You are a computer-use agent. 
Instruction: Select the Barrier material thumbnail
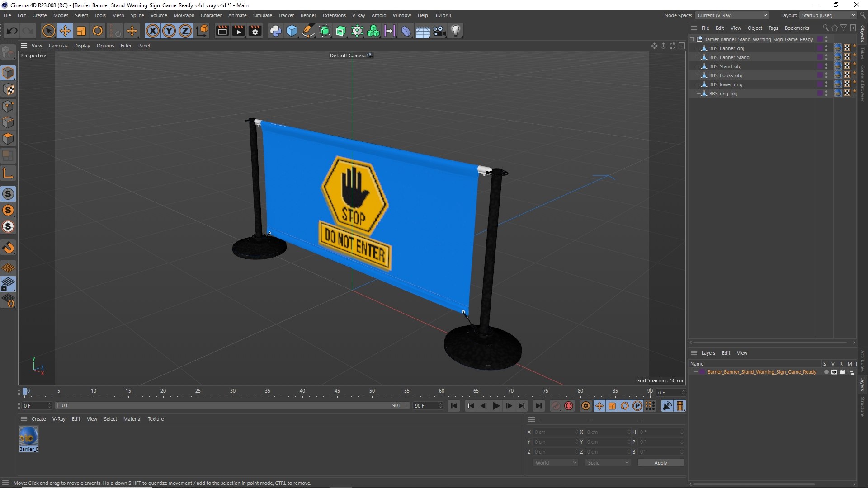[28, 436]
